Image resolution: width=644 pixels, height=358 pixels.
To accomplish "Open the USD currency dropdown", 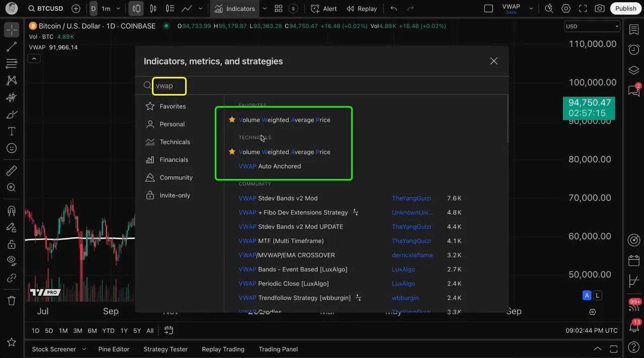I will pyautogui.click(x=592, y=26).
